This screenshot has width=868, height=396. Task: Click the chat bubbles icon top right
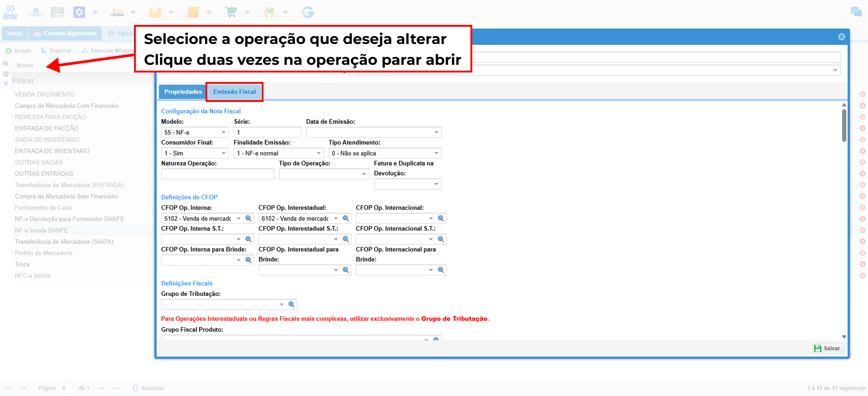[x=856, y=12]
